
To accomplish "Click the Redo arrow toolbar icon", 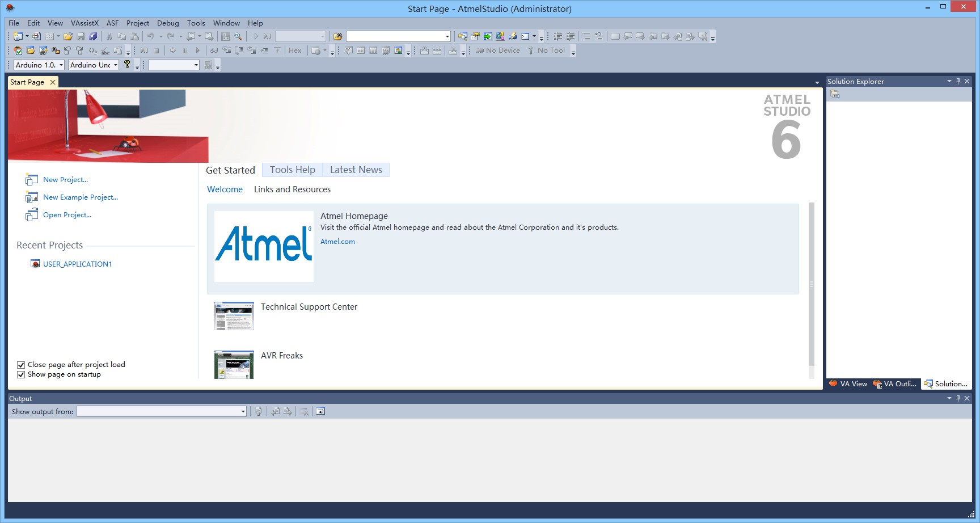I will tap(170, 36).
